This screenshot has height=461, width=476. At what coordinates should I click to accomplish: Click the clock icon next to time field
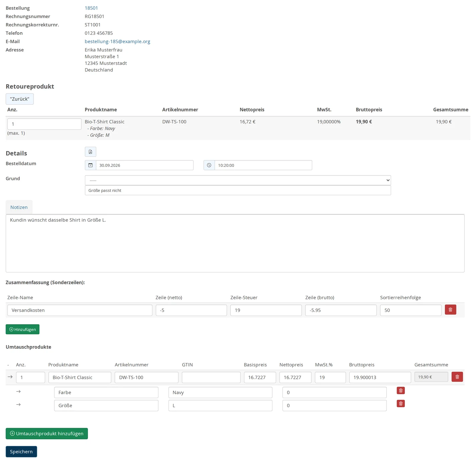[x=209, y=165]
